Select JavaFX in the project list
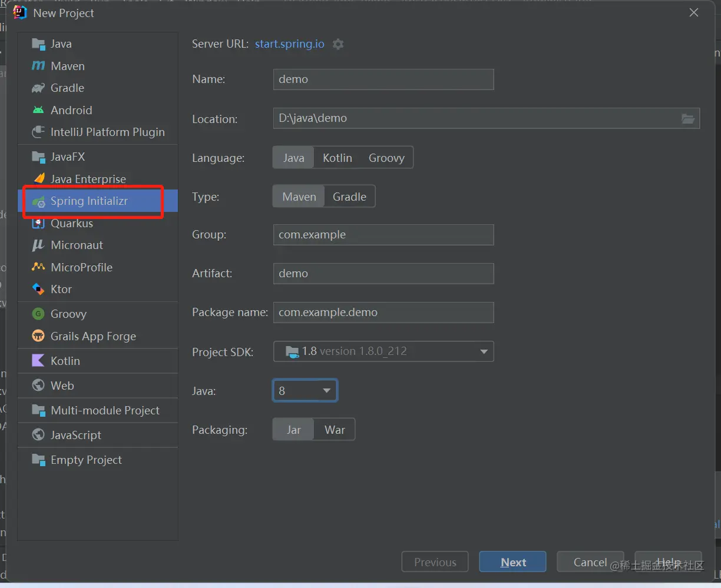Viewport: 721px width, 588px height. coord(98,157)
